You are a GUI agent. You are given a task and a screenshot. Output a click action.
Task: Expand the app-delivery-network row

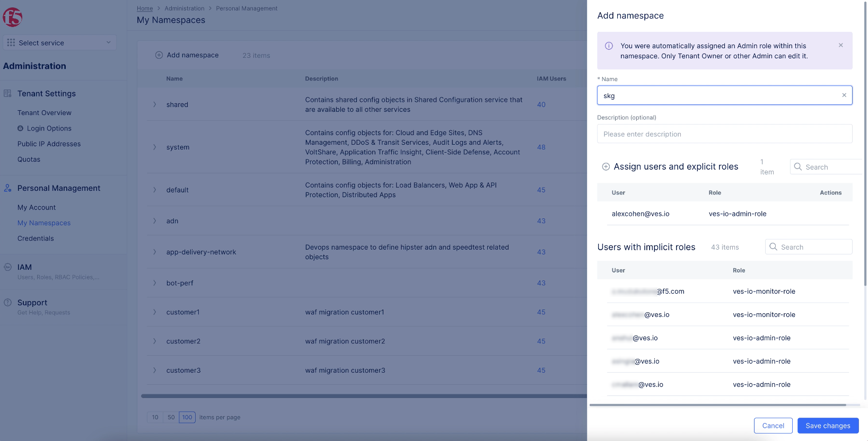[155, 252]
